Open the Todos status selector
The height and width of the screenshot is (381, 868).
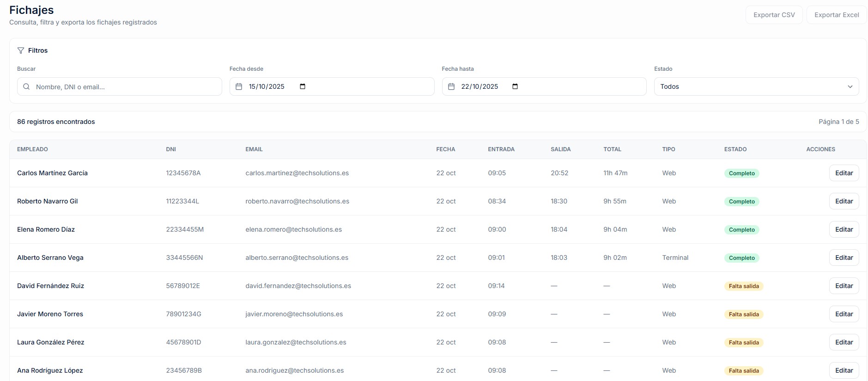(756, 86)
